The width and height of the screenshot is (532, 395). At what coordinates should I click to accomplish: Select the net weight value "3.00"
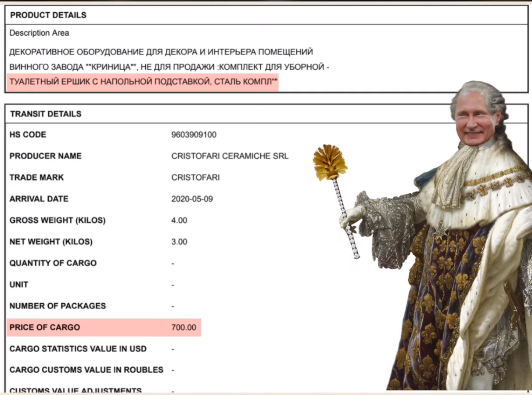click(179, 242)
